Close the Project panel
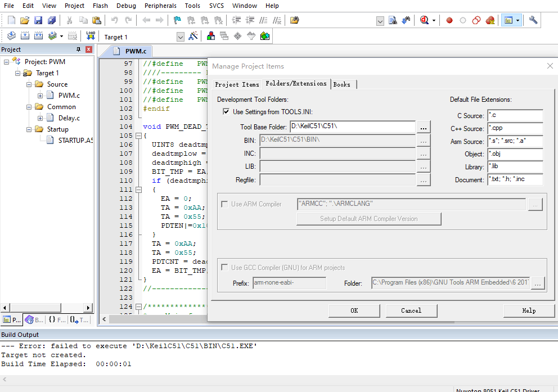Image resolution: width=558 pixels, height=392 pixels. point(89,49)
